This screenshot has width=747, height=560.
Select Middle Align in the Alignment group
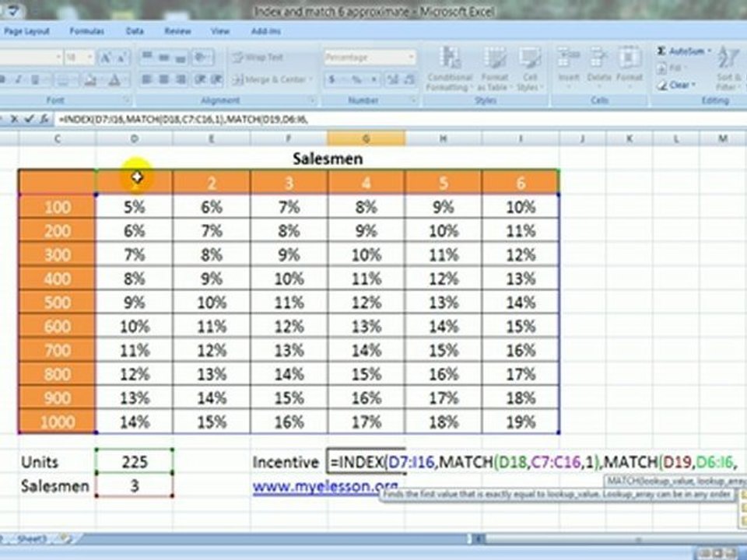click(x=164, y=58)
